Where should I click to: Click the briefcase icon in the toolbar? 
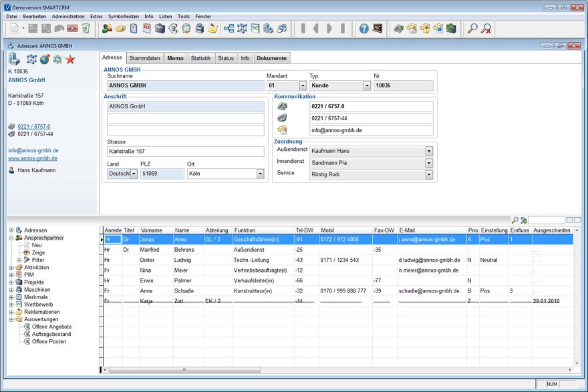click(x=160, y=29)
